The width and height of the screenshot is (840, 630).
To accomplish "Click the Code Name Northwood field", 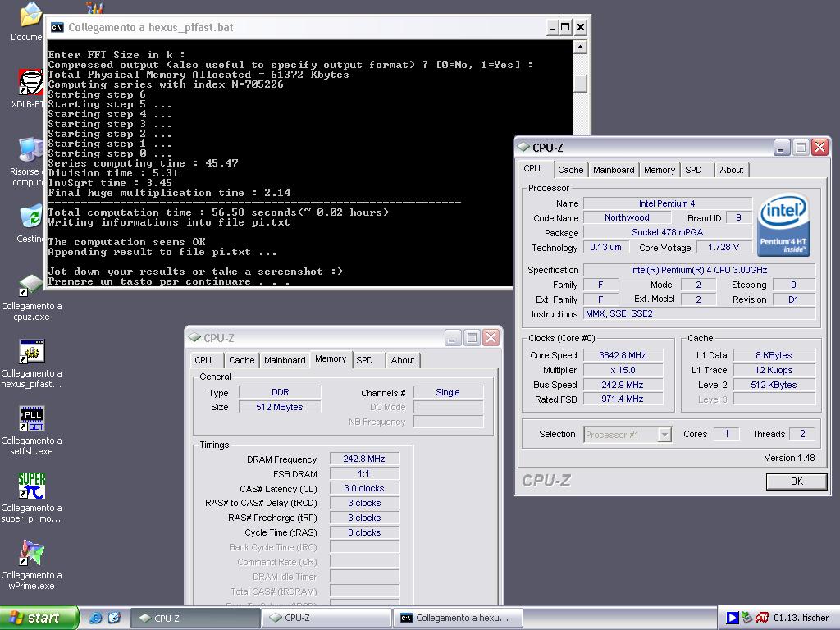I will pos(627,217).
